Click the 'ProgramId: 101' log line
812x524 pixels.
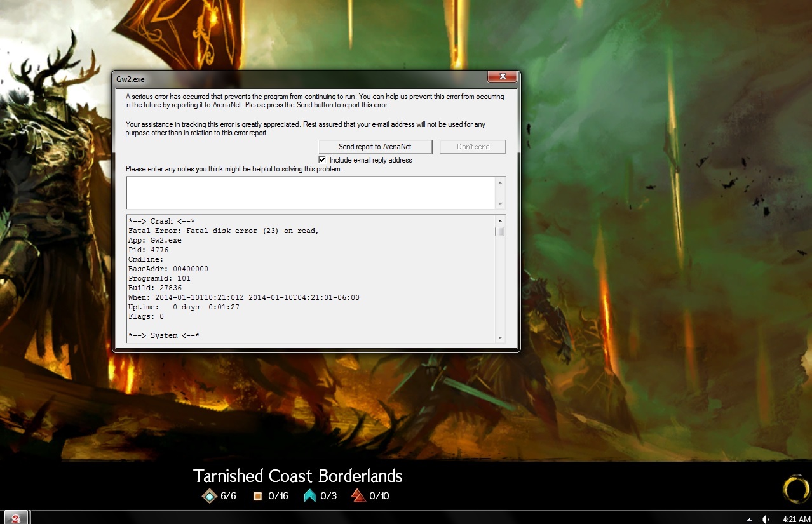pyautogui.click(x=159, y=278)
